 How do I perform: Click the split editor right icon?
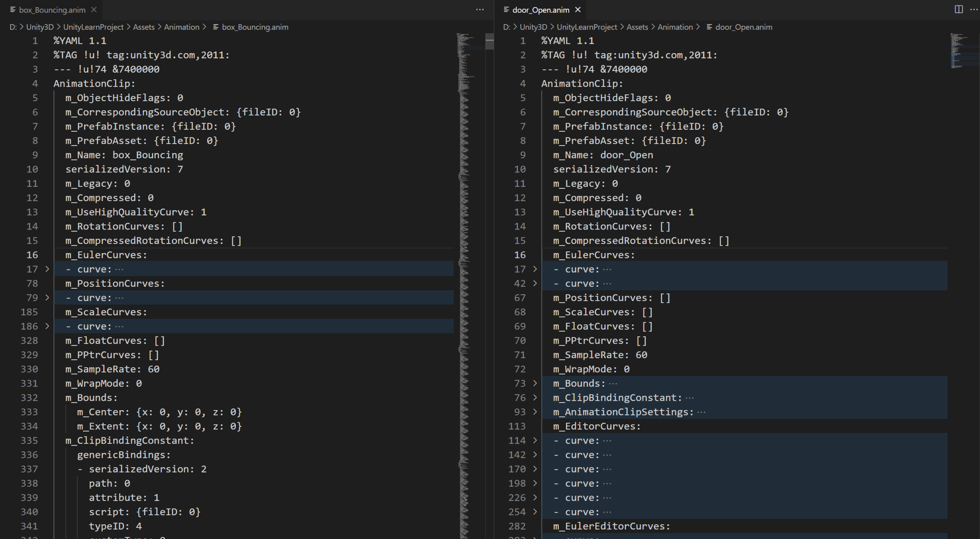tap(958, 9)
